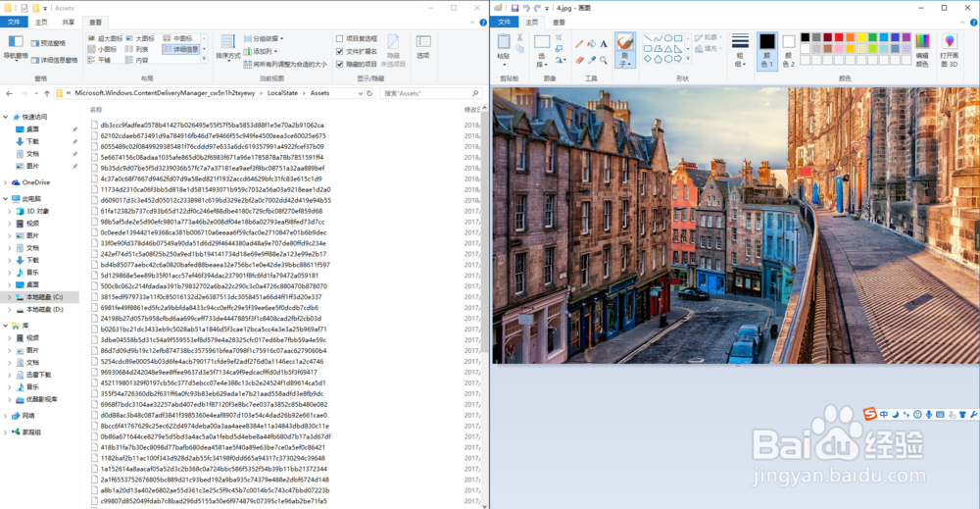Click Paint help question mark icon

click(x=974, y=22)
